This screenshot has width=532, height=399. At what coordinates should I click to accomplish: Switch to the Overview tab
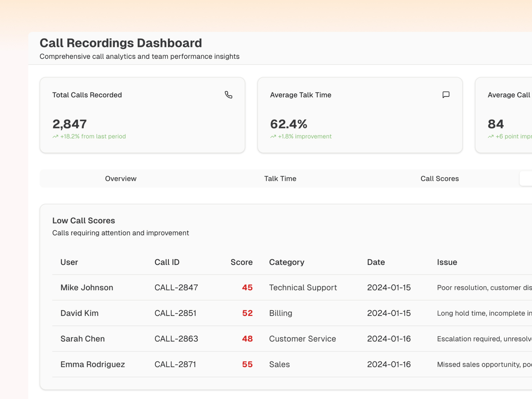(121, 179)
